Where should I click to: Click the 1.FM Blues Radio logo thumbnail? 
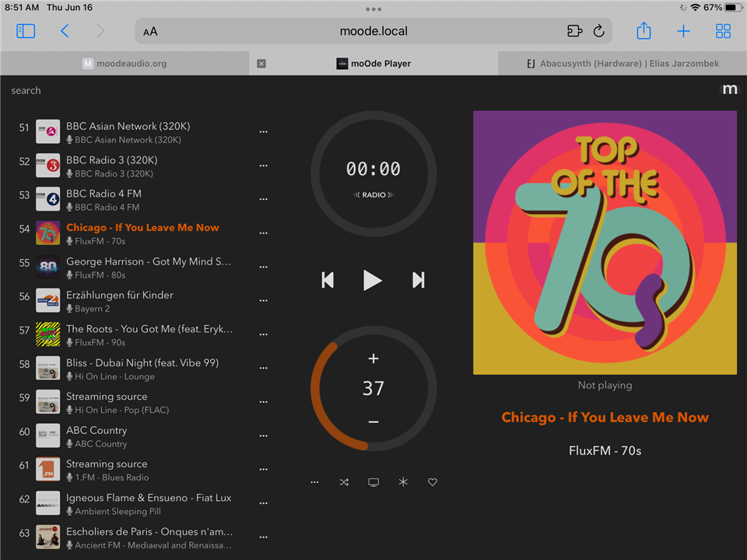pos(48,470)
